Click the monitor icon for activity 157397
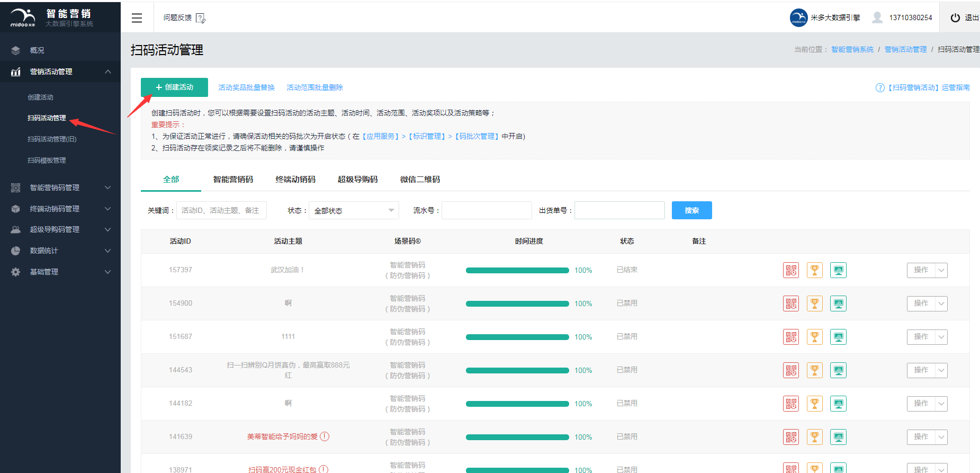 pos(839,270)
